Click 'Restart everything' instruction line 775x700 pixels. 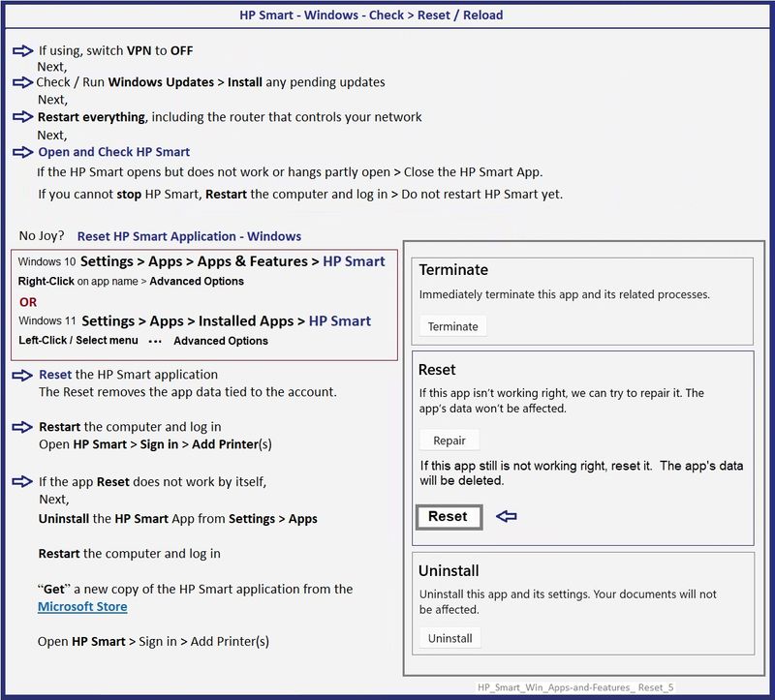(230, 117)
